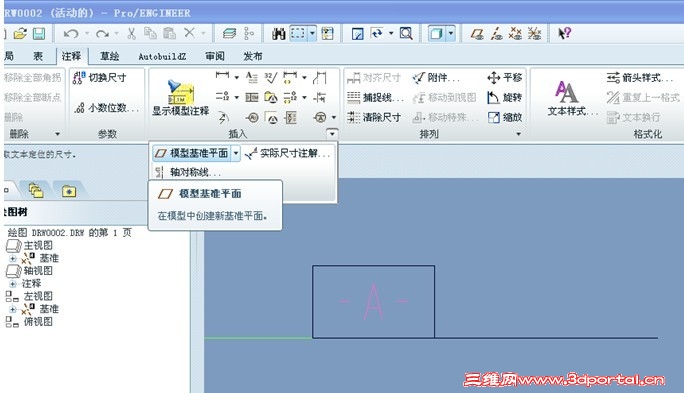Insert a note with the A text icon
Screen dimensions: 684x393
coord(252,77)
